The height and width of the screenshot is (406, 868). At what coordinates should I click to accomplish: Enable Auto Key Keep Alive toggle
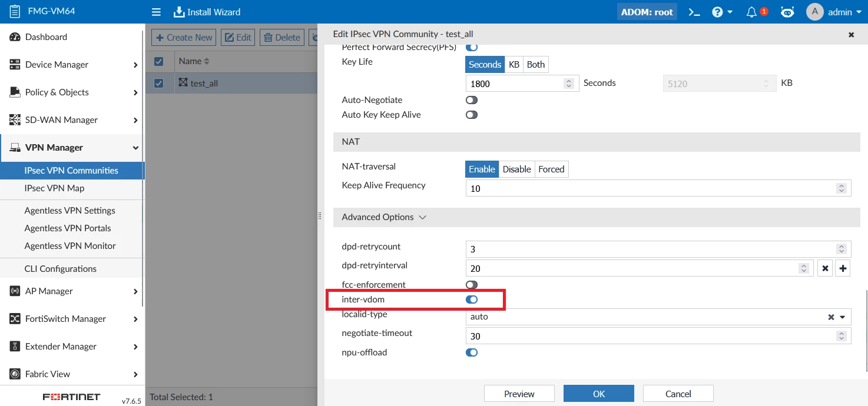coord(472,115)
